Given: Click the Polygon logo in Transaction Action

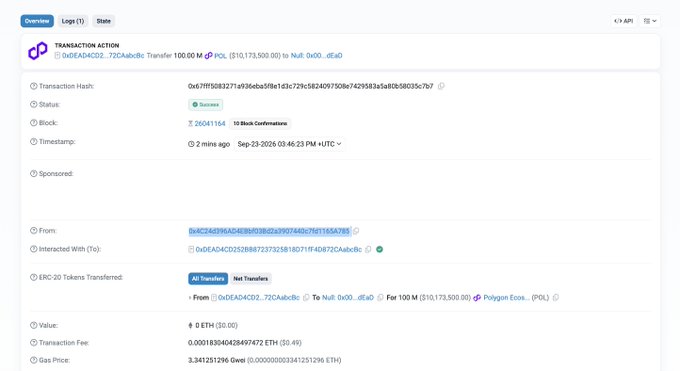Looking at the screenshot, I should tap(38, 51).
